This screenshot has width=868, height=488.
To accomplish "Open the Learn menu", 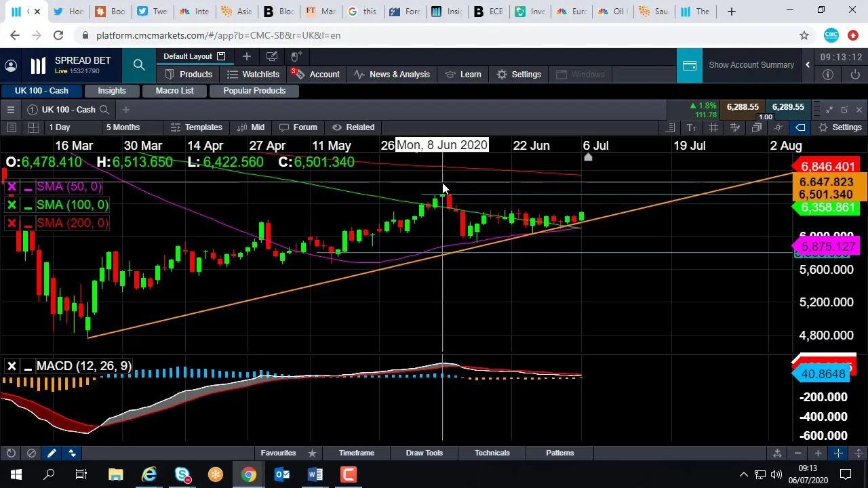I will click(463, 75).
